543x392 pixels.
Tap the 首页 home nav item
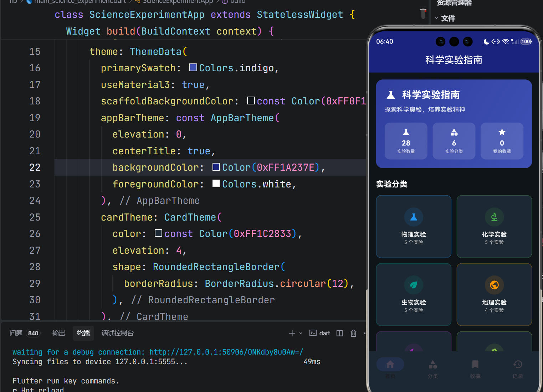click(x=390, y=368)
